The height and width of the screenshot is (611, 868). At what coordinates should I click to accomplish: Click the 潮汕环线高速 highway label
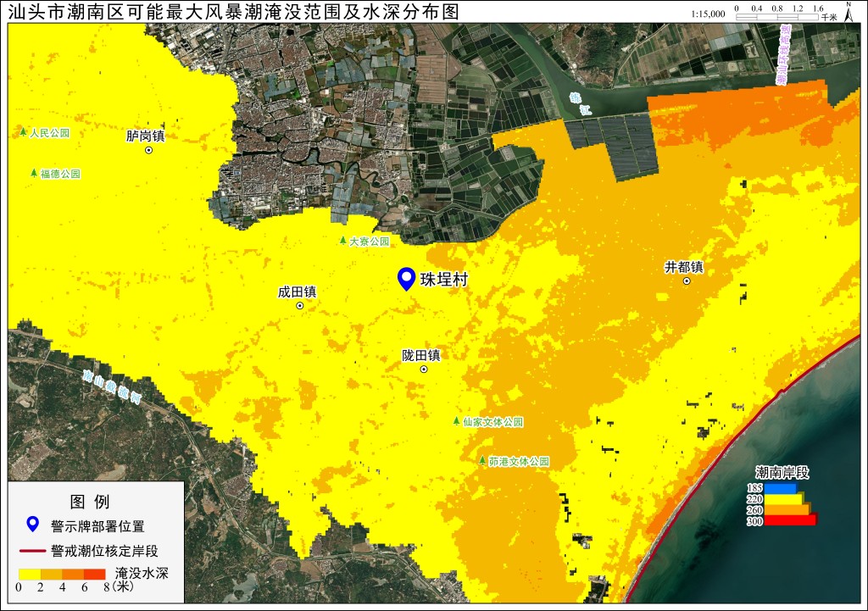pyautogui.click(x=784, y=54)
